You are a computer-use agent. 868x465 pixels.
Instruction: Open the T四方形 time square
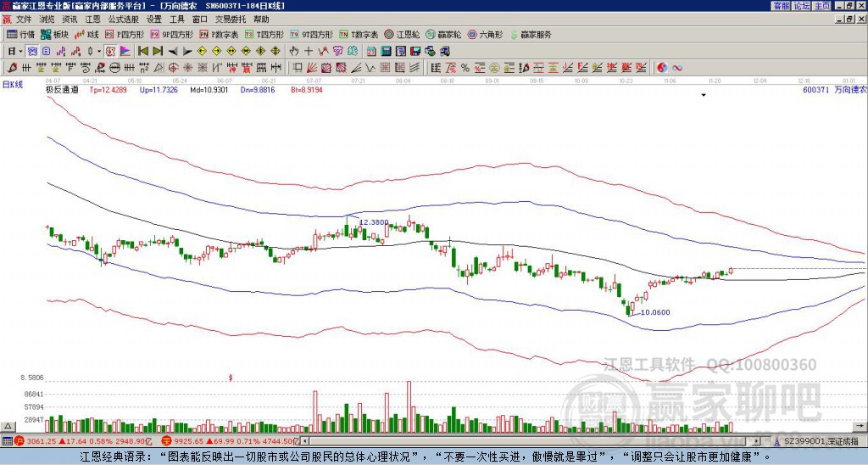coord(264,34)
